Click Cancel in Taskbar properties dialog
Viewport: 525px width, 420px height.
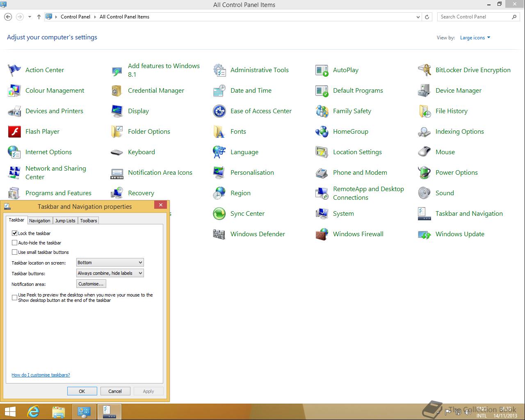[x=115, y=391]
